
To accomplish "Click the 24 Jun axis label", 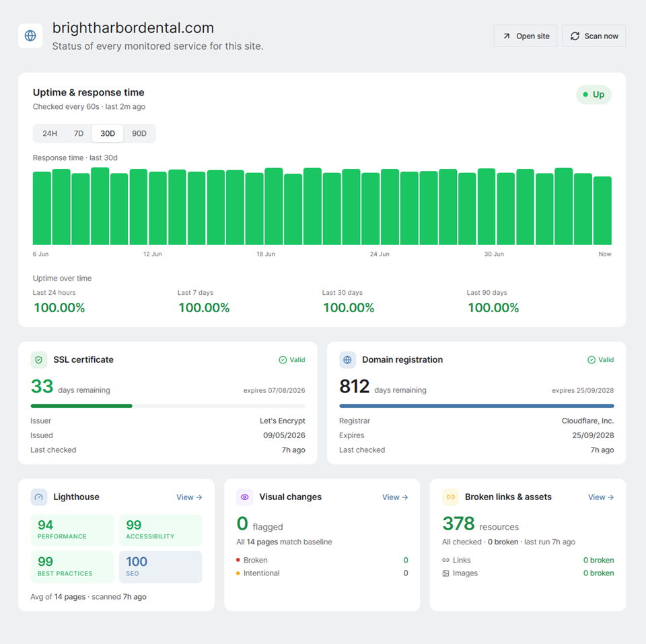I will click(380, 254).
